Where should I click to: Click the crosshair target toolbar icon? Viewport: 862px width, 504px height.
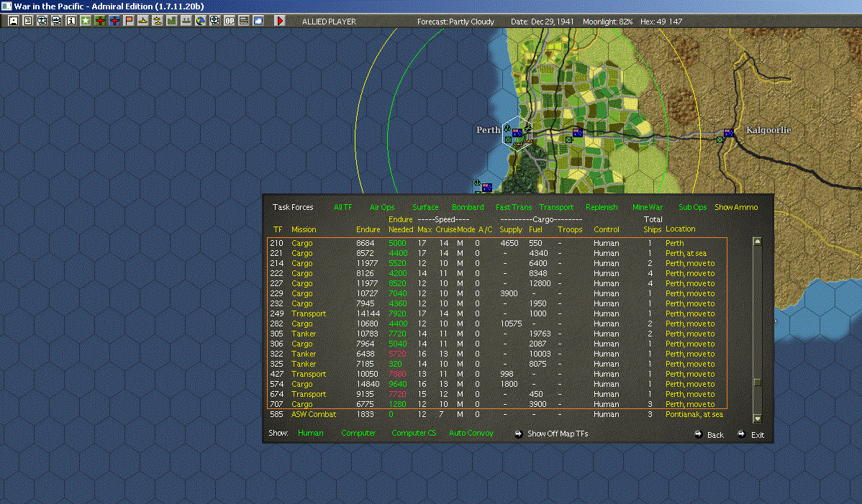[215, 21]
